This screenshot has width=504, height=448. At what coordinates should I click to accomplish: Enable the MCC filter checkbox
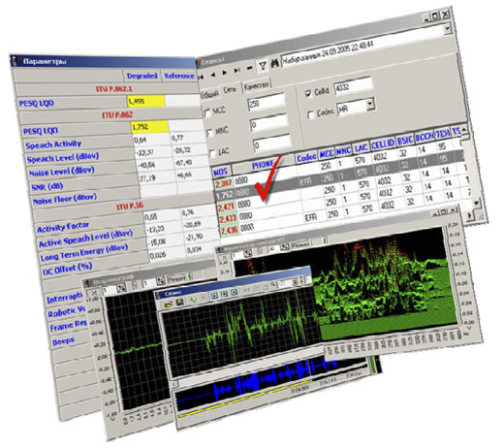pos(207,112)
